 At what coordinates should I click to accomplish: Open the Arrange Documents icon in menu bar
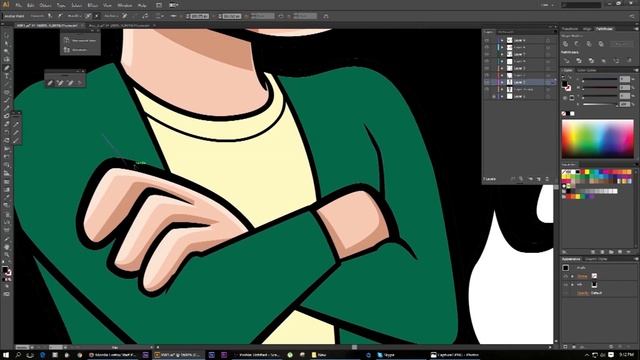[x=173, y=5]
